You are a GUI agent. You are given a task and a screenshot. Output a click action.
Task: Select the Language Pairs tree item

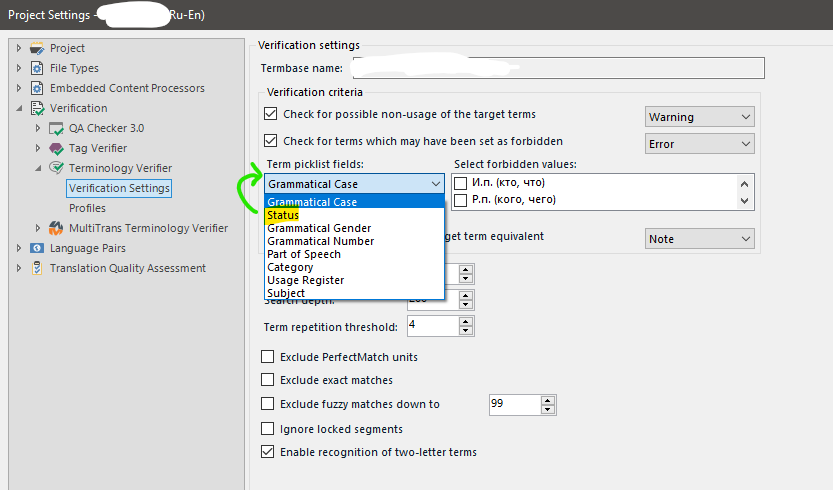point(88,248)
